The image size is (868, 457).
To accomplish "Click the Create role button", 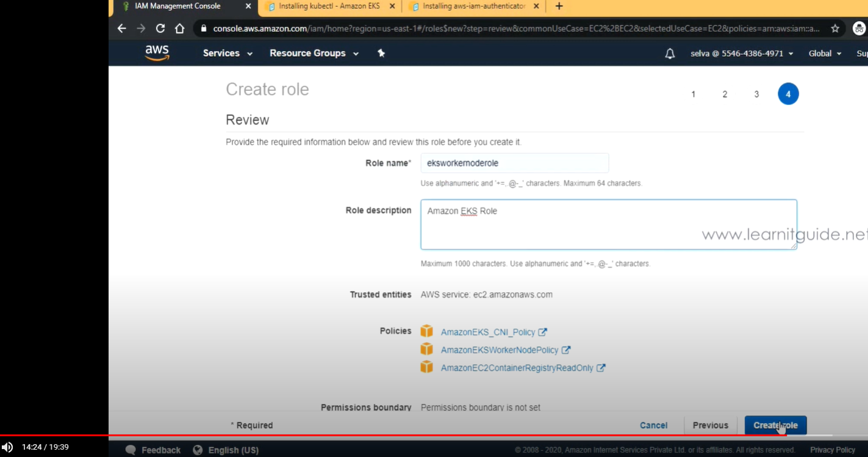I will 775,425.
